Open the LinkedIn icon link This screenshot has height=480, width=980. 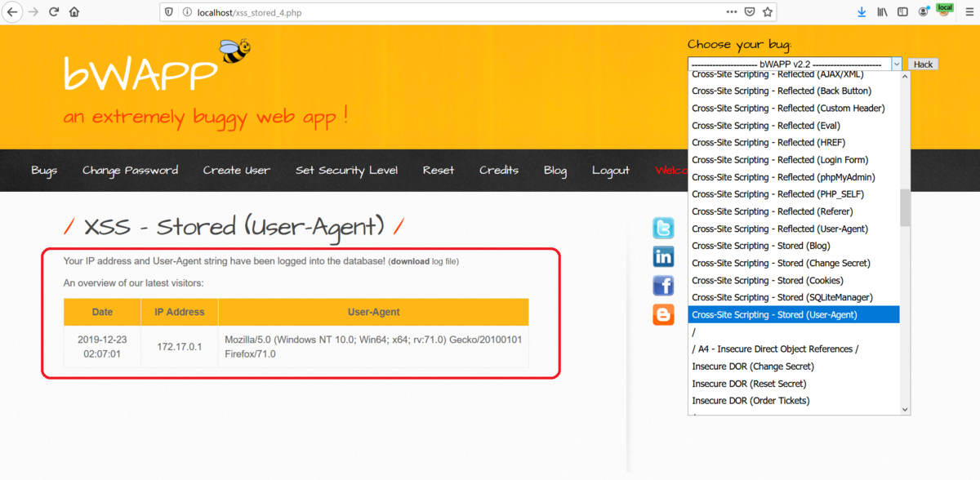click(x=663, y=256)
